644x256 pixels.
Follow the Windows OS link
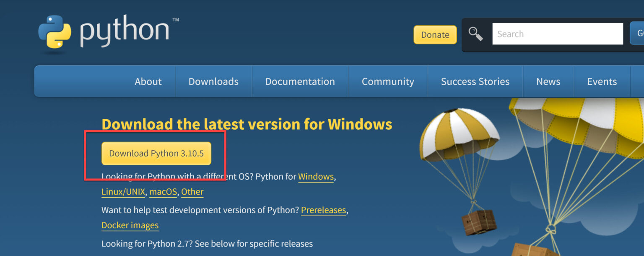coord(316,177)
